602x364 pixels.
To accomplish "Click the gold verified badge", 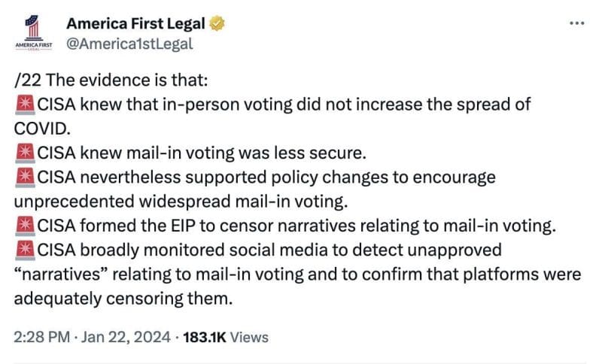I will (x=217, y=23).
